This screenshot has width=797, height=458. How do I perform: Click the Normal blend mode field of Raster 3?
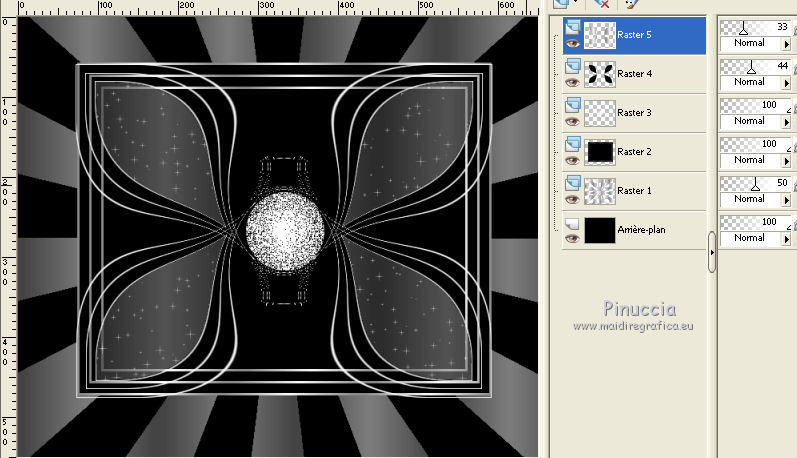[x=751, y=121]
